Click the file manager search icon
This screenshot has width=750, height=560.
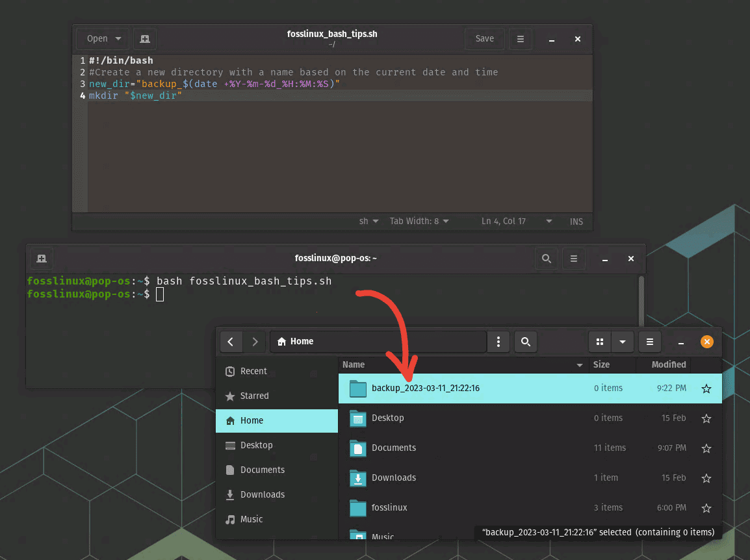coord(526,342)
